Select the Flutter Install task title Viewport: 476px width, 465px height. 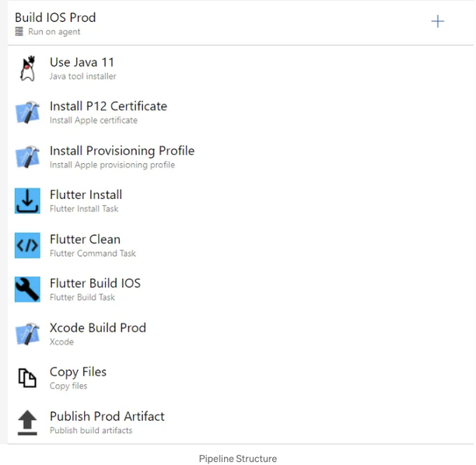pyautogui.click(x=86, y=194)
